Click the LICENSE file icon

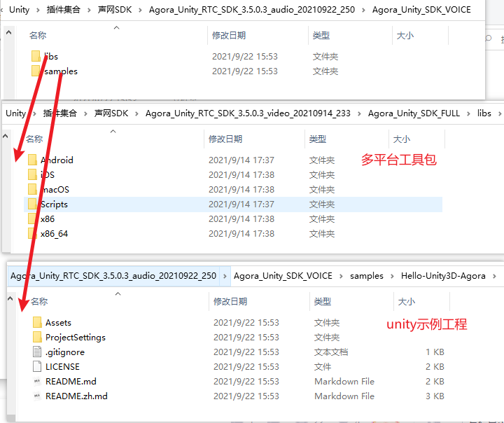[x=37, y=367]
